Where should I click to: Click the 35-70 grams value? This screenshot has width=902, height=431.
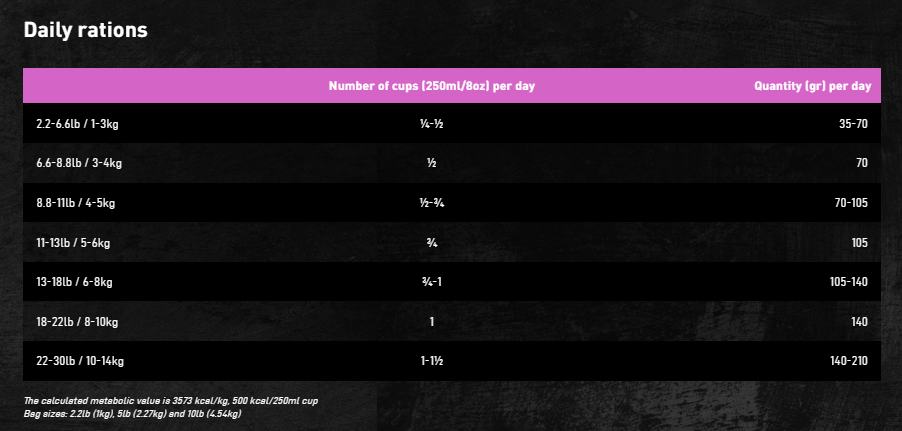tap(853, 124)
